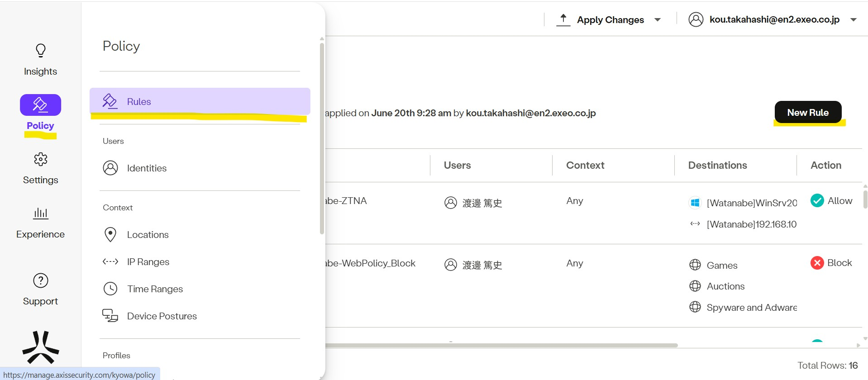Open Identities under Users
The width and height of the screenshot is (868, 380).
147,168
